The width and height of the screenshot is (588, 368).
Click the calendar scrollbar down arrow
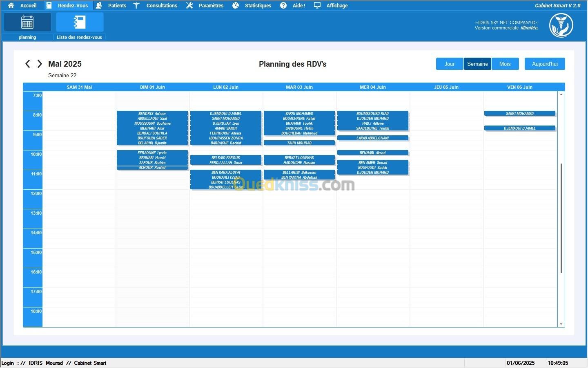561,324
